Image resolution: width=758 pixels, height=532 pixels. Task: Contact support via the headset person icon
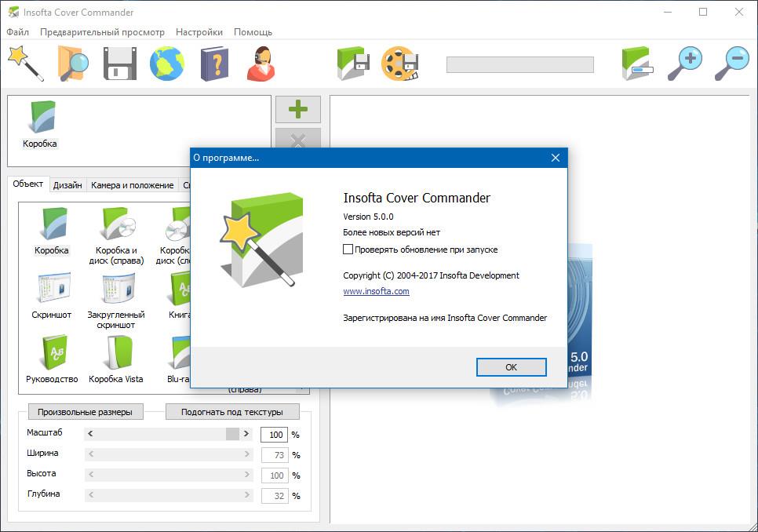(x=261, y=64)
